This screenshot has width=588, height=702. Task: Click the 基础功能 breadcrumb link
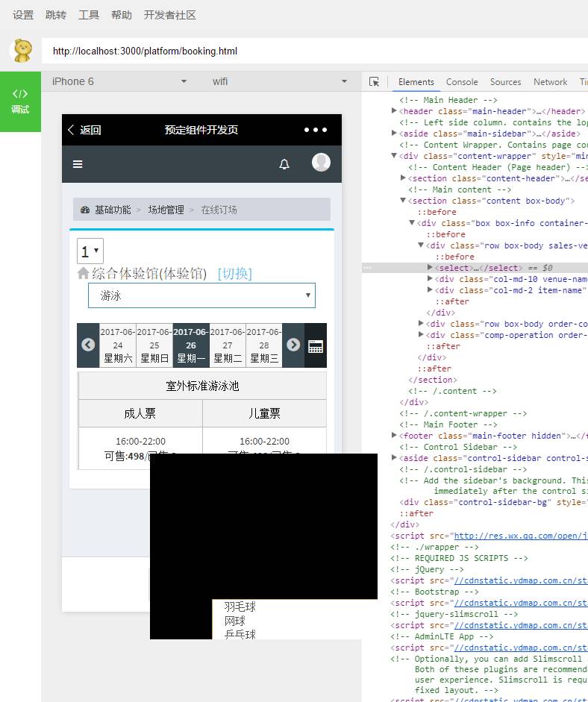coord(113,210)
